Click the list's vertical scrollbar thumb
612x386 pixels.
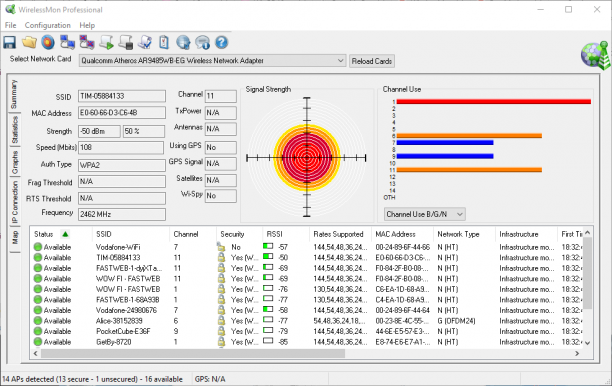click(x=587, y=274)
